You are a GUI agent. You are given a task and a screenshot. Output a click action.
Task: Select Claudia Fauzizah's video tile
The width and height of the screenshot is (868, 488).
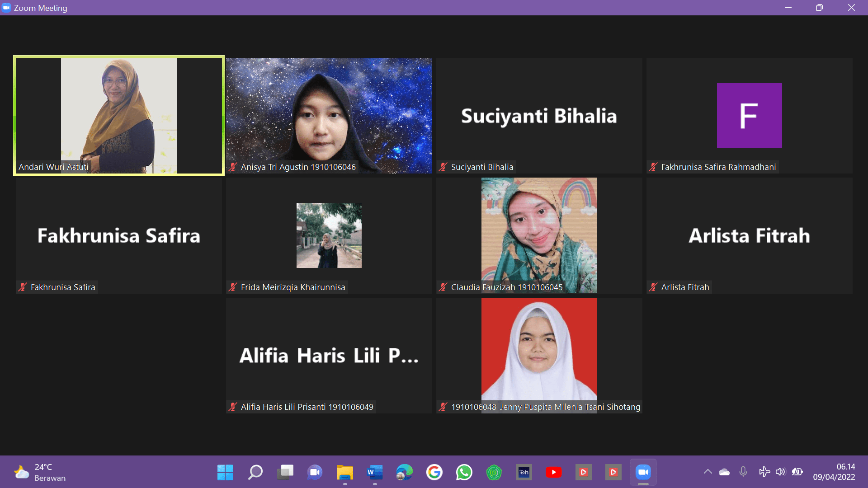point(539,235)
